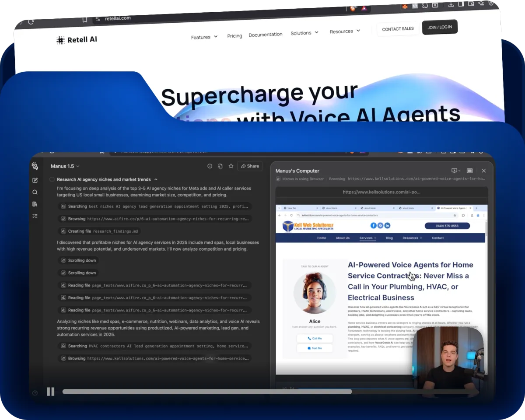Reload the retellai.com page
The height and width of the screenshot is (420, 525).
[x=31, y=21]
